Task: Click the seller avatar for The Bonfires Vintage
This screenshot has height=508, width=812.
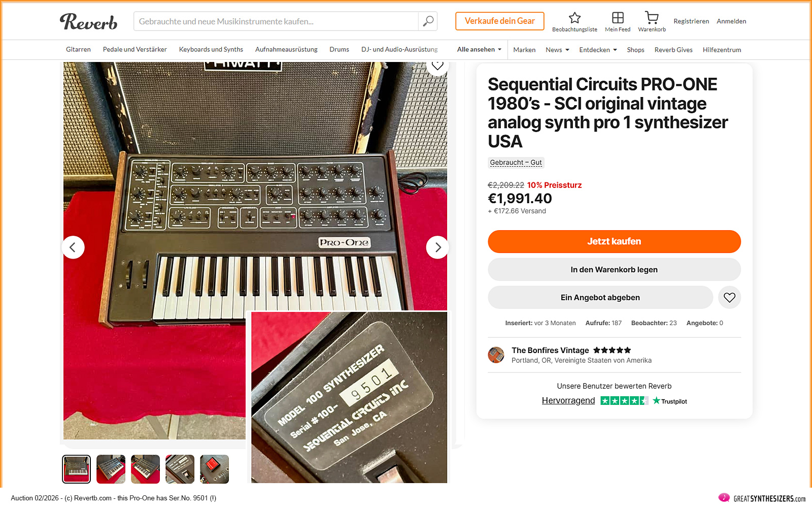Action: (x=496, y=355)
